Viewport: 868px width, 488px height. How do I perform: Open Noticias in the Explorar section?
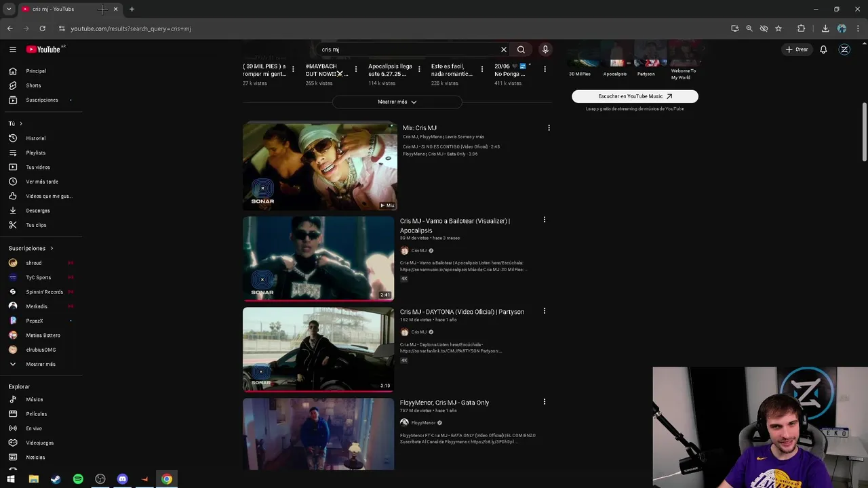tap(35, 457)
